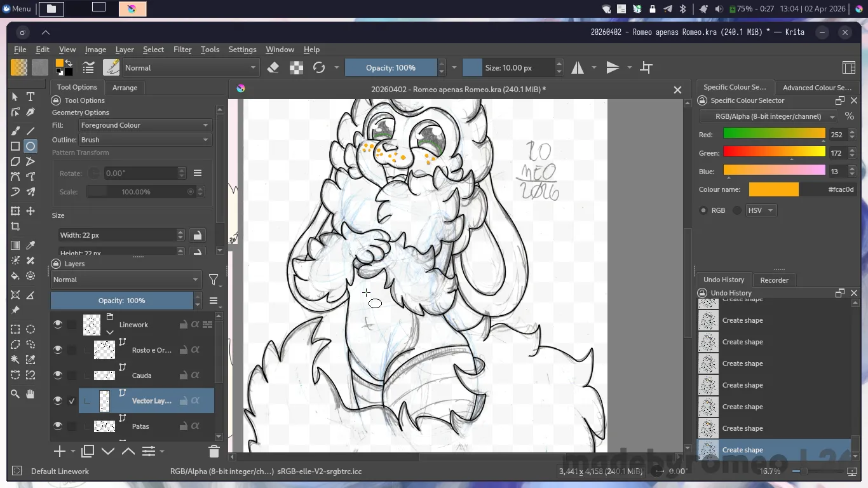Pick the Crop tool
Screen dimensions: 868x488
click(15, 226)
